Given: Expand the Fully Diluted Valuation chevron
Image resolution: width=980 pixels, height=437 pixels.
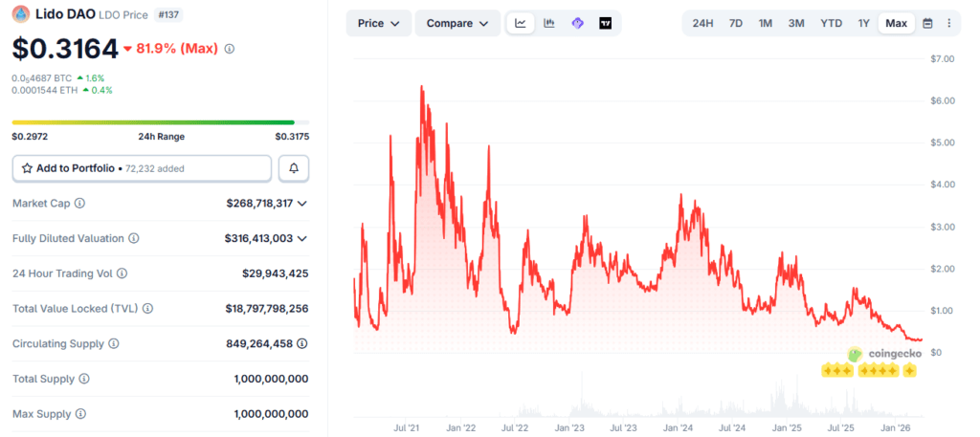Looking at the screenshot, I should pos(302,238).
